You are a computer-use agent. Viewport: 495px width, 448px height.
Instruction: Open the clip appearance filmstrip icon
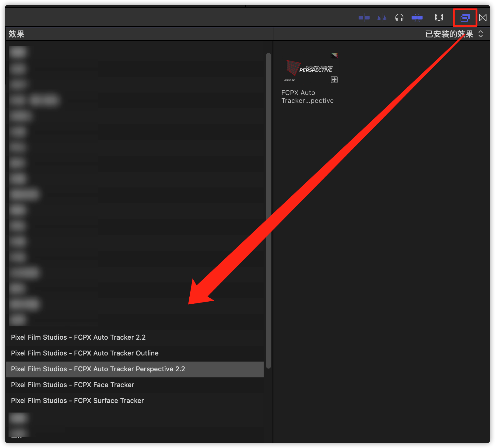pos(439,18)
